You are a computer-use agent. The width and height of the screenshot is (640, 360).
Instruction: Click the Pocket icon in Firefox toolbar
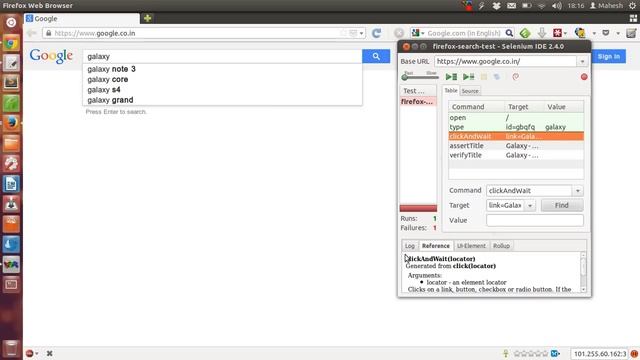click(606, 33)
